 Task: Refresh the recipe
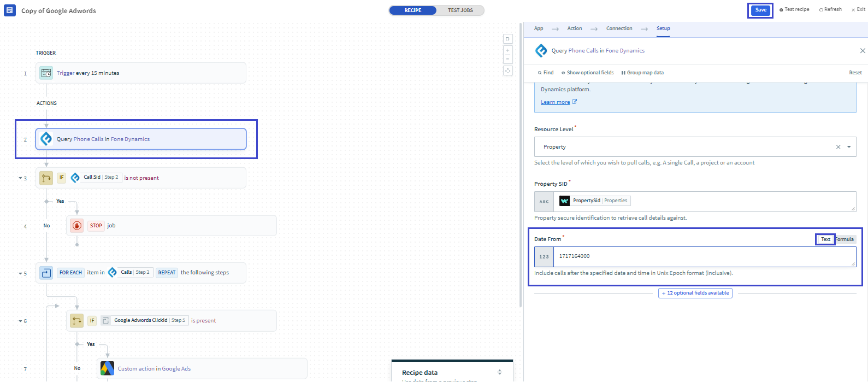[830, 9]
